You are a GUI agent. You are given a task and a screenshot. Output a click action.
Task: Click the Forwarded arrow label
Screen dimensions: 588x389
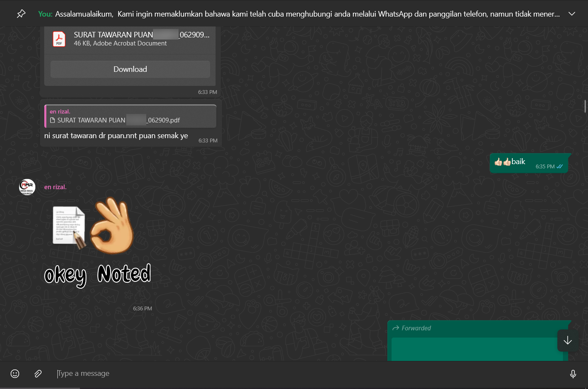(412, 328)
